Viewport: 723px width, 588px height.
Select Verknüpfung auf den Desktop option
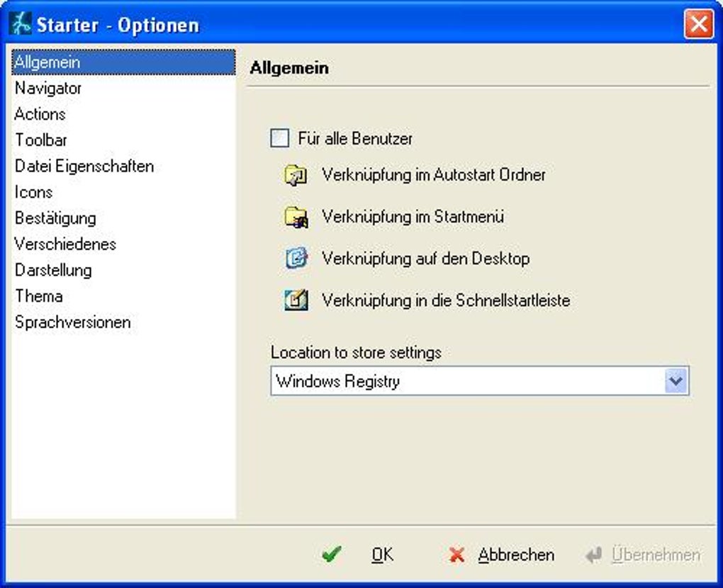tap(425, 259)
